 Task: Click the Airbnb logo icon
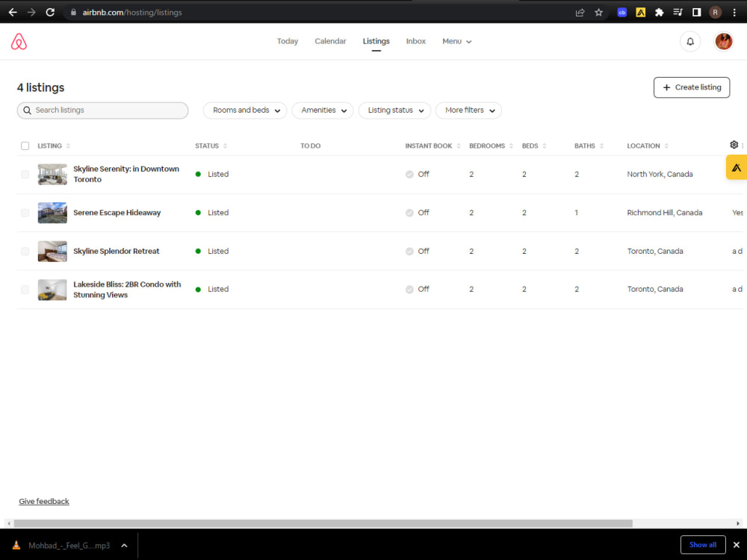click(x=19, y=41)
